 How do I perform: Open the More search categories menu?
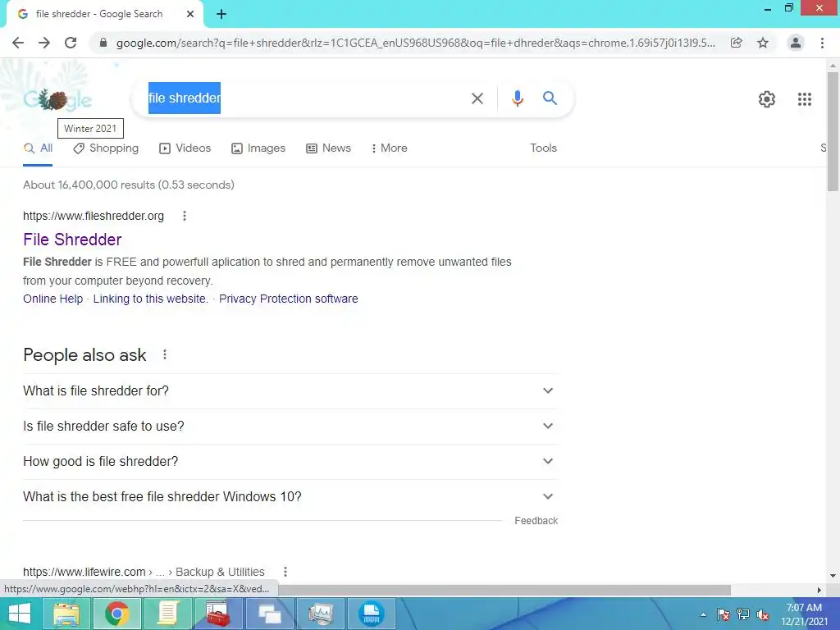[390, 148]
